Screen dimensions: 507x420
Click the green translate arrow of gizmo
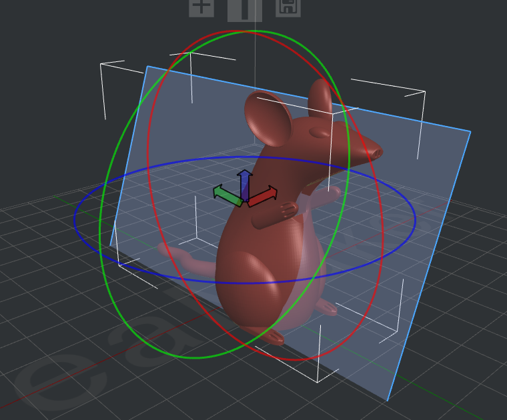(223, 195)
